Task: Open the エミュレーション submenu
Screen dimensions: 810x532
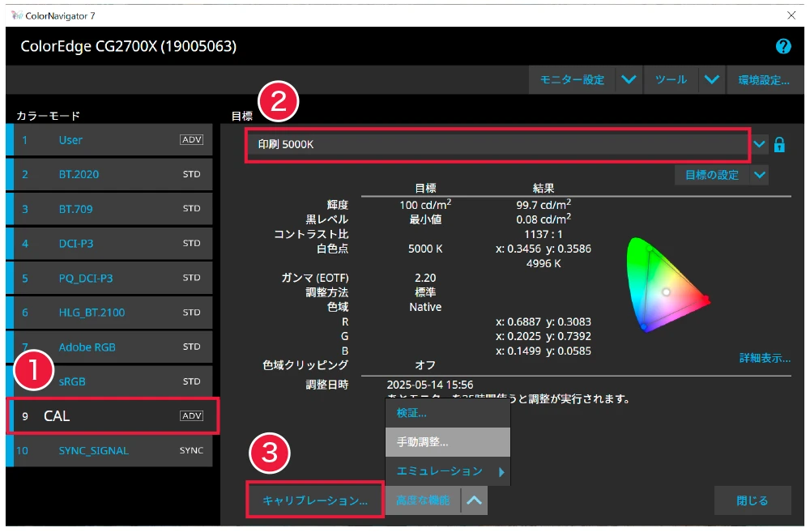Action: (x=448, y=471)
